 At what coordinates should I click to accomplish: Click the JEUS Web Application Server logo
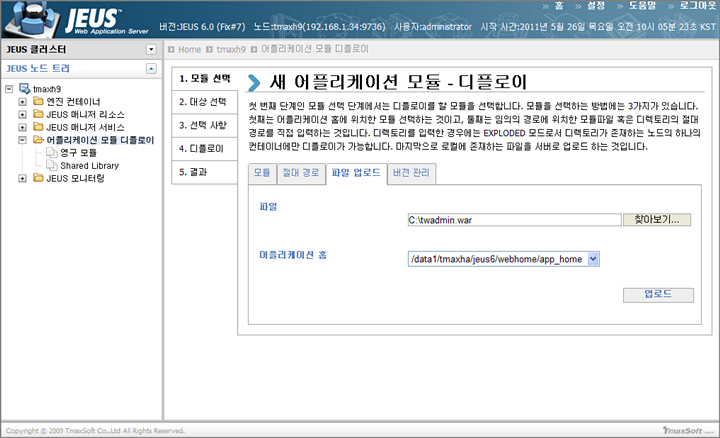(x=76, y=20)
